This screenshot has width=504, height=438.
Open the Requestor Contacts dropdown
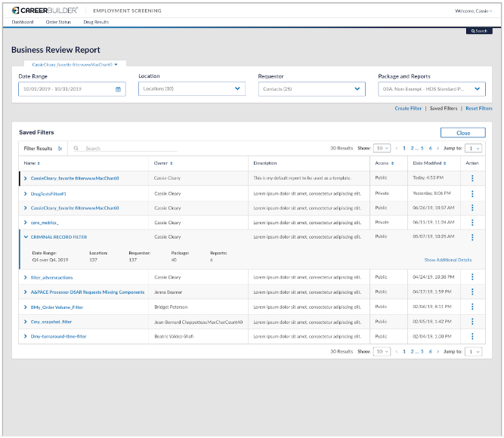357,89
